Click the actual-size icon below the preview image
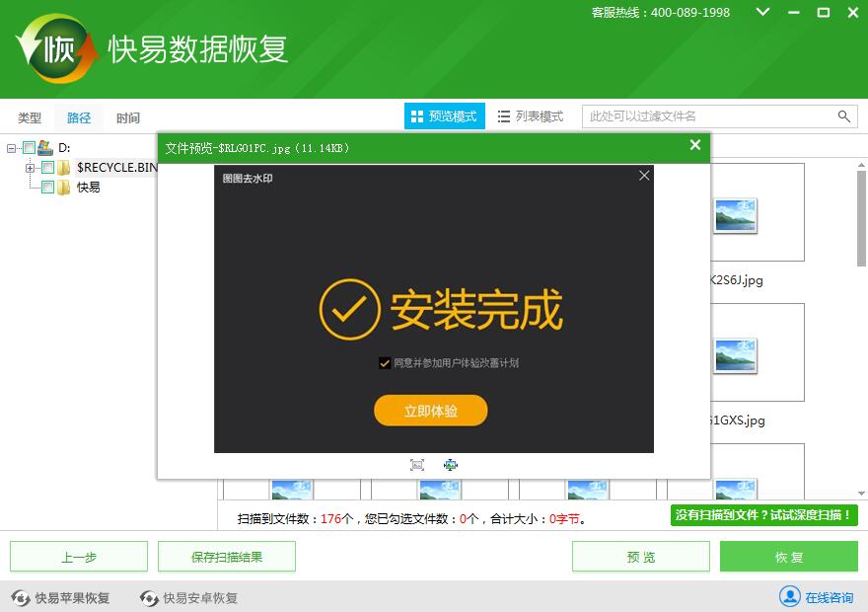This screenshot has width=868, height=612. point(451,465)
